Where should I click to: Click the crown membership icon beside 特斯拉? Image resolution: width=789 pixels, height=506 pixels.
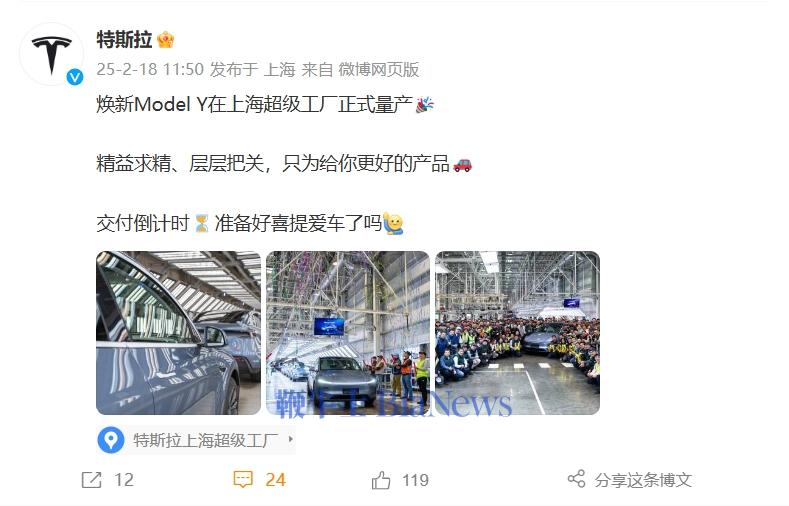[166, 39]
